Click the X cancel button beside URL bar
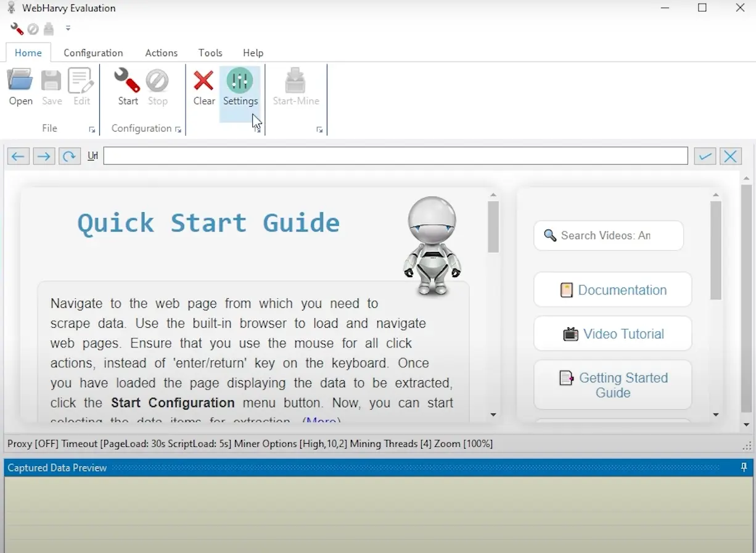Viewport: 756px width, 553px height. click(x=731, y=156)
